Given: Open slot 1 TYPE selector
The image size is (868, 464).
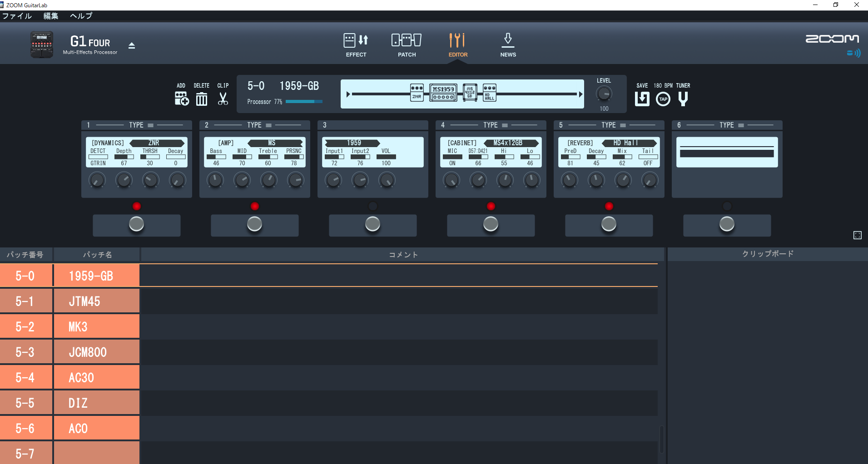Looking at the screenshot, I should click(141, 125).
